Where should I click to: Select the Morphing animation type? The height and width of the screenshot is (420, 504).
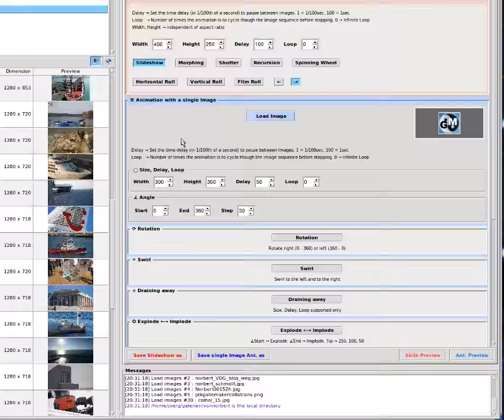190,63
